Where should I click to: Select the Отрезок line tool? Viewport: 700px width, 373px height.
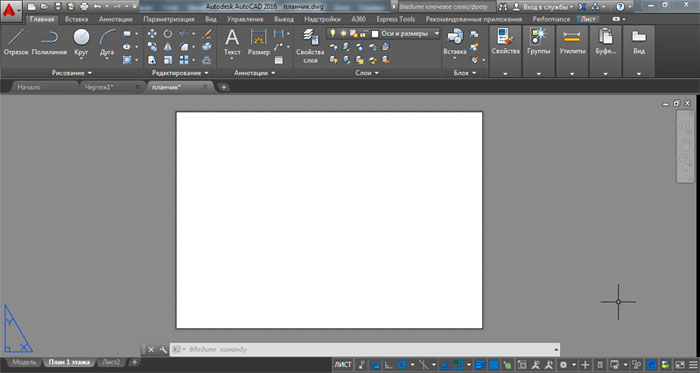[x=16, y=42]
